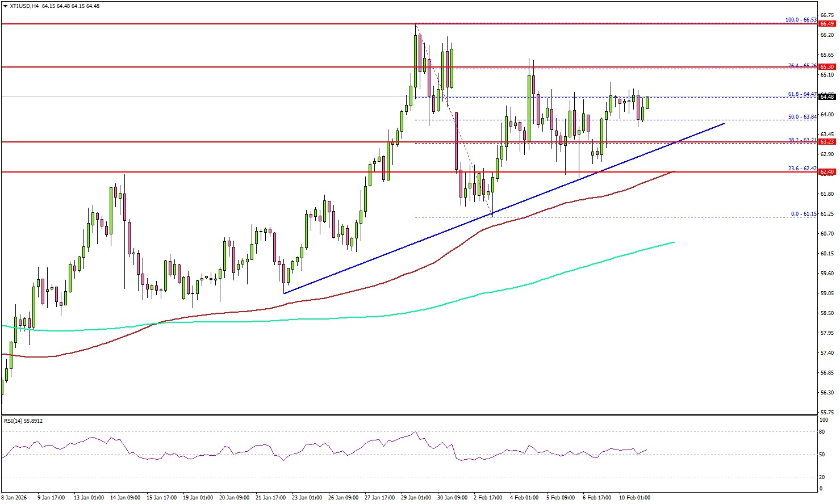
Task: Select the red 66.49 price tag
Action: (827, 24)
